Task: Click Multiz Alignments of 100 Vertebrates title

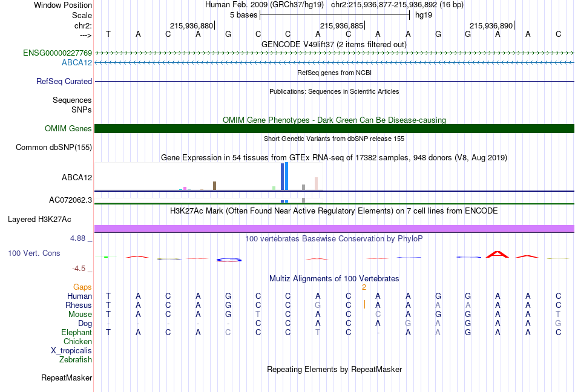Action: [334, 278]
